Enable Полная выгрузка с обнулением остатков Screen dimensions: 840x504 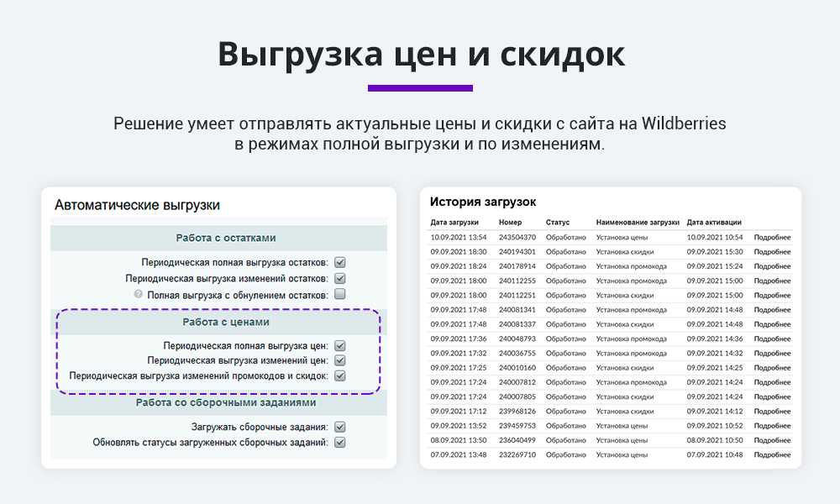pyautogui.click(x=340, y=295)
